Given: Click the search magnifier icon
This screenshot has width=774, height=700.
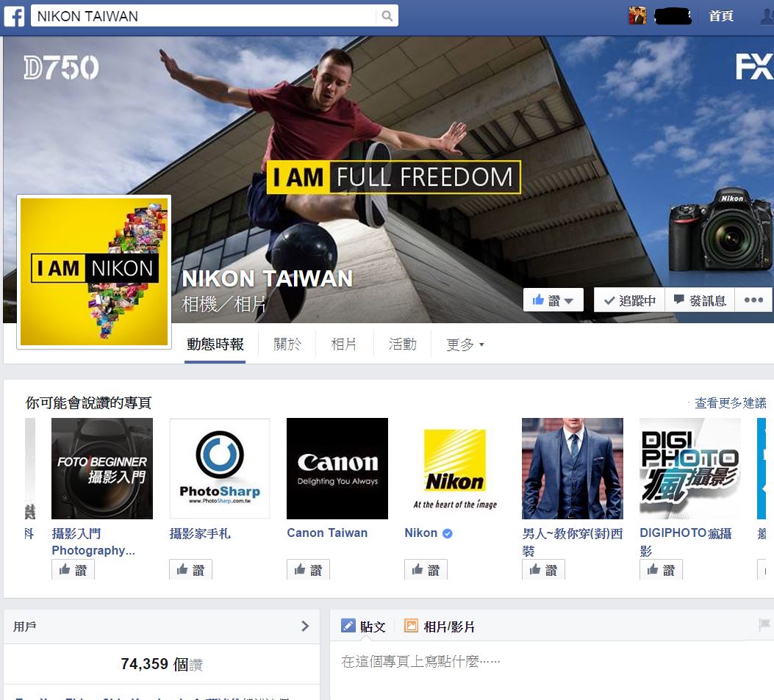Looking at the screenshot, I should click(x=387, y=16).
